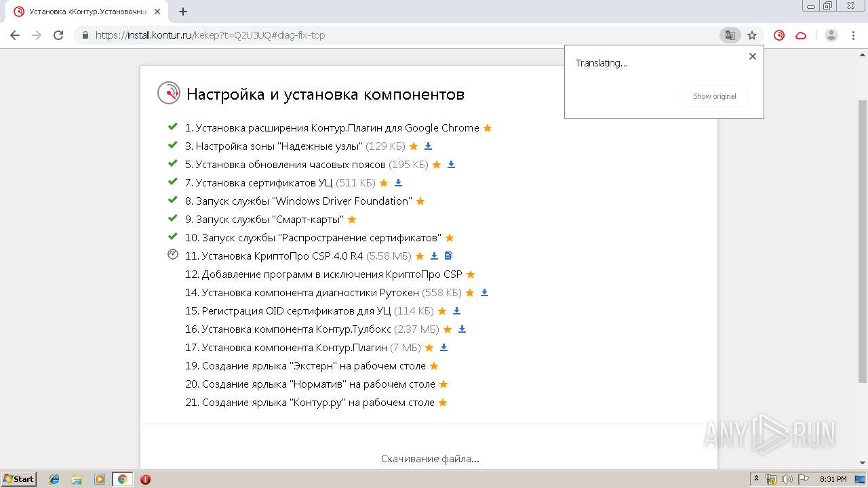The width and height of the screenshot is (868, 488).
Task: Click the Chrome taskbar button
Action: [x=122, y=479]
